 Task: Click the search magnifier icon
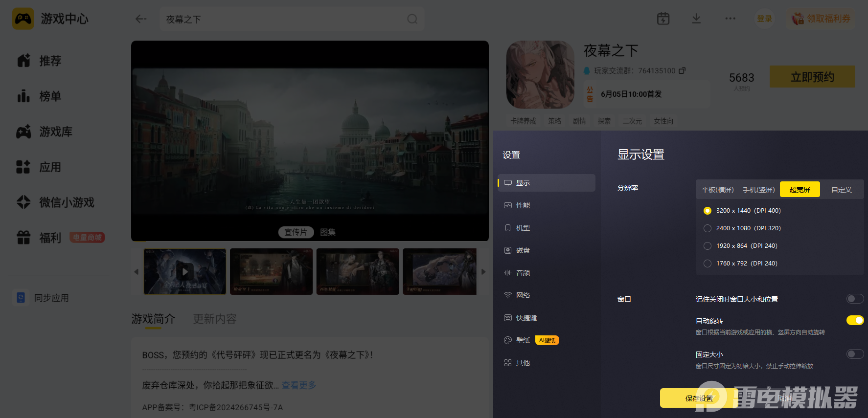(x=412, y=19)
